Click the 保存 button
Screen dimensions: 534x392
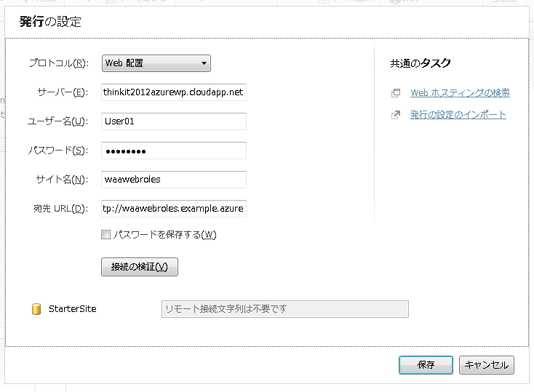(426, 365)
